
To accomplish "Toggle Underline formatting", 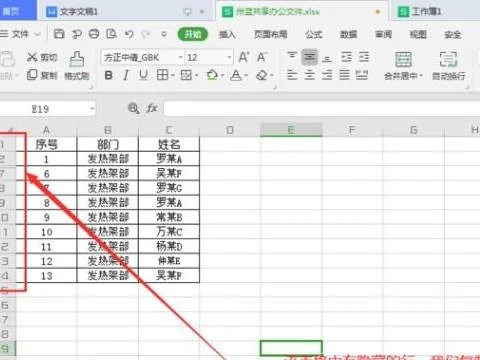I will (x=143, y=75).
